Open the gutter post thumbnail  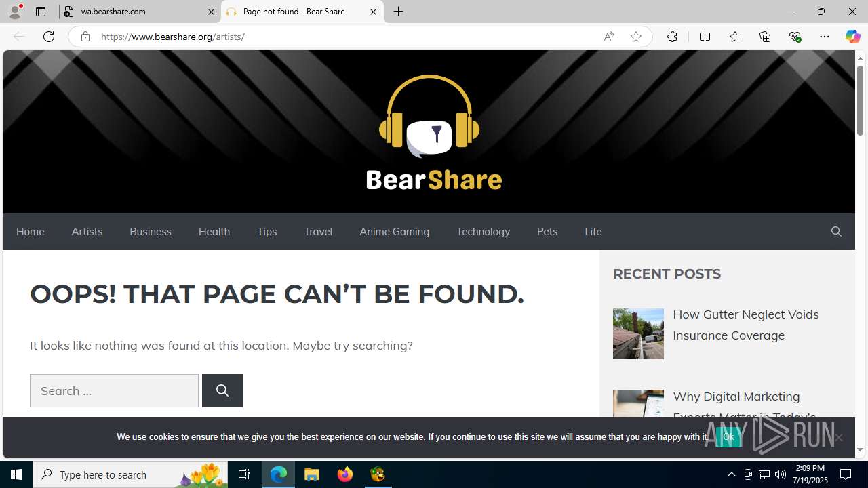[x=638, y=333]
